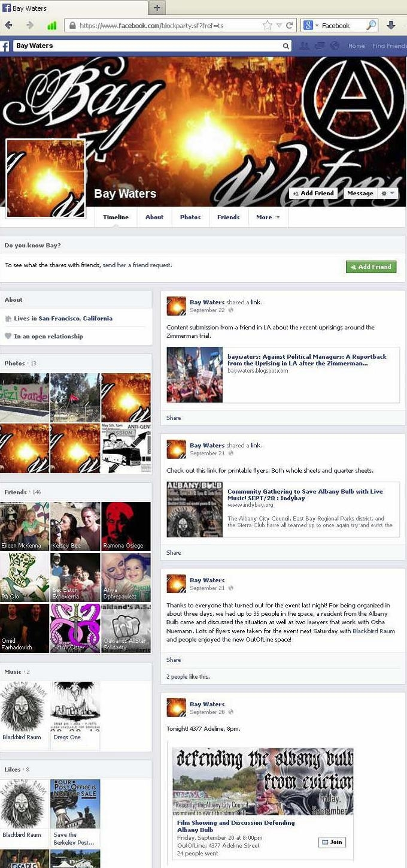
Task: Click the magnifier in the browser search box
Action: point(372,25)
